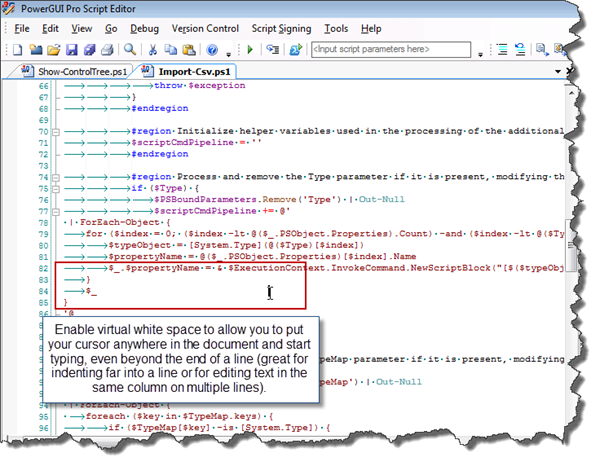Switch to Show-ControlTree.ps1 tab
The width and height of the screenshot is (600, 466).
tap(75, 72)
